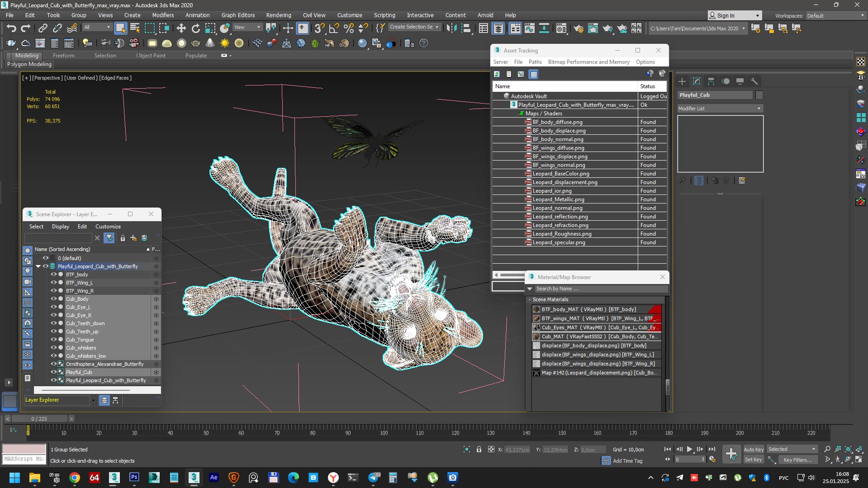
Task: Hide the Playful_Cub group eye
Action: coord(53,372)
